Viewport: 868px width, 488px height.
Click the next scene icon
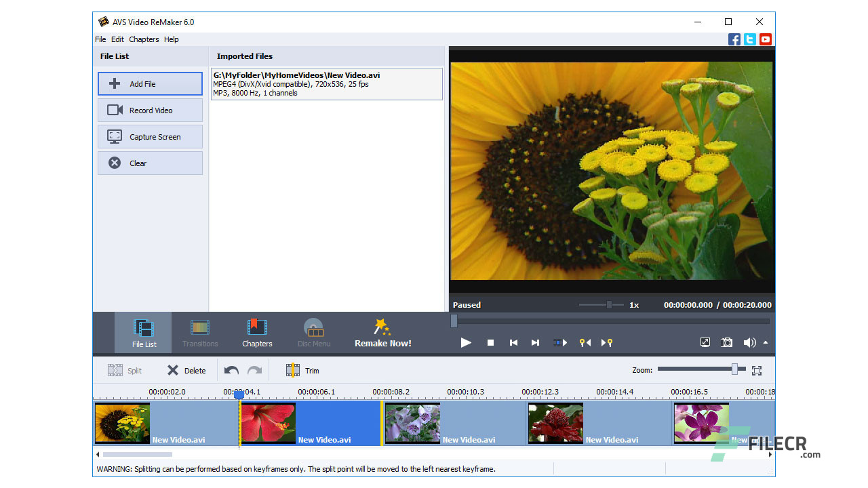pos(560,343)
